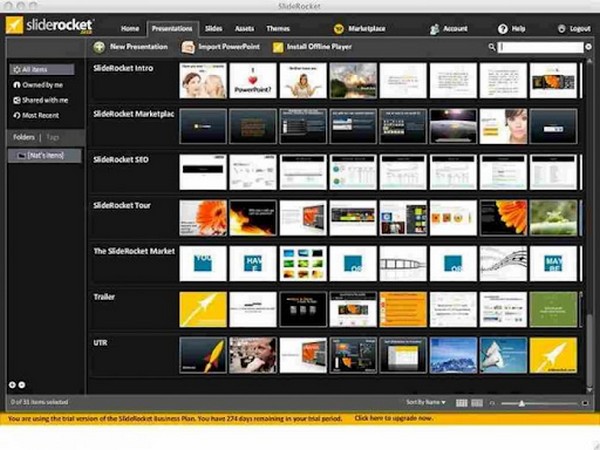The height and width of the screenshot is (450, 600).
Task: Open the search options magnifier dropdown
Action: [x=492, y=47]
